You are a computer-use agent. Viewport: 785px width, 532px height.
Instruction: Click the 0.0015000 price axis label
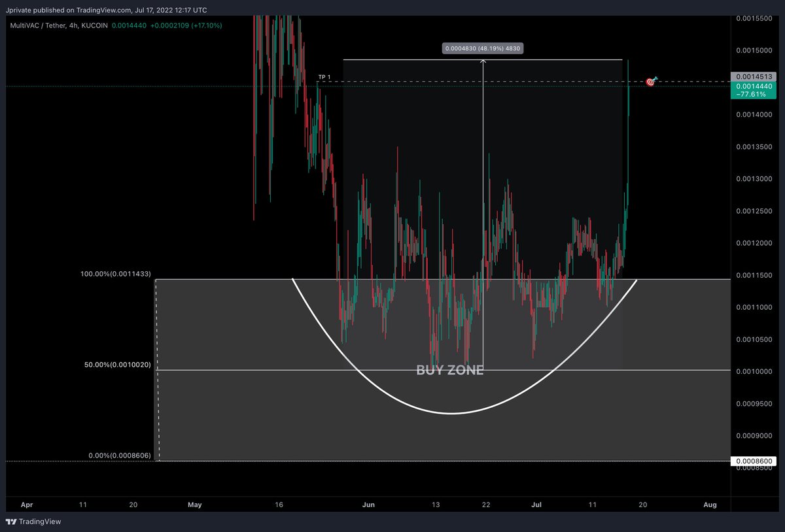(x=754, y=50)
